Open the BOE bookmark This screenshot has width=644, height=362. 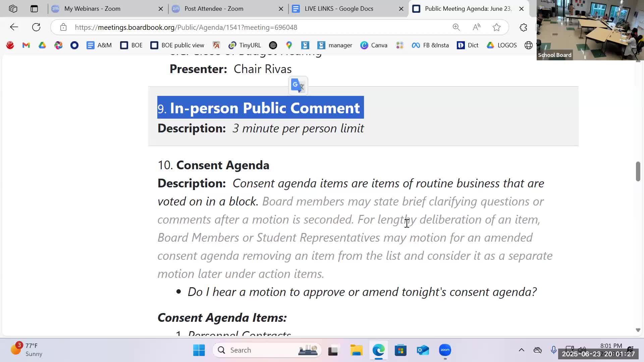click(131, 45)
